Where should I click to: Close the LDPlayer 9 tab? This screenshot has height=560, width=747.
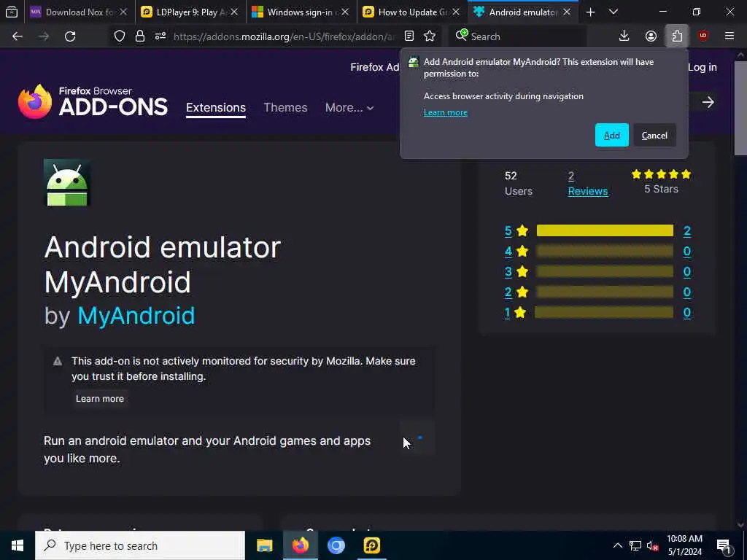234,12
